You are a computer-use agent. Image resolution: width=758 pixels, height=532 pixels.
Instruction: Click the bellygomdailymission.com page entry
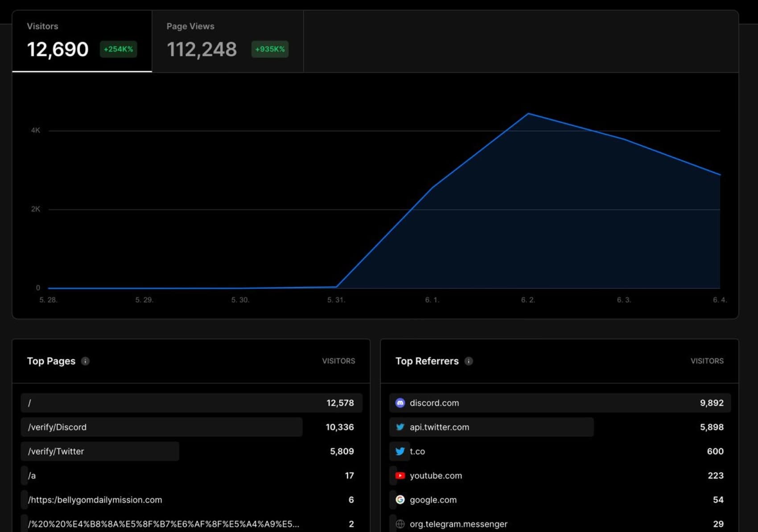95,500
